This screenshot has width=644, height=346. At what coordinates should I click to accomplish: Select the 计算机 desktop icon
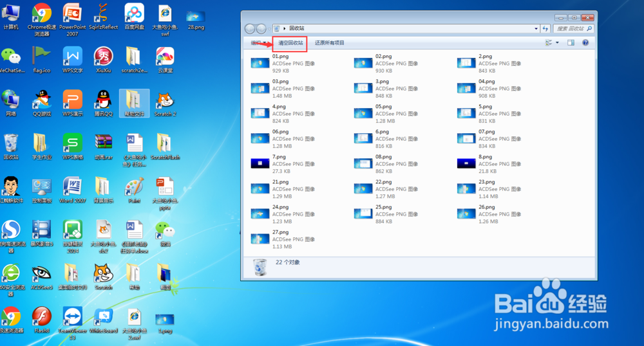11,17
